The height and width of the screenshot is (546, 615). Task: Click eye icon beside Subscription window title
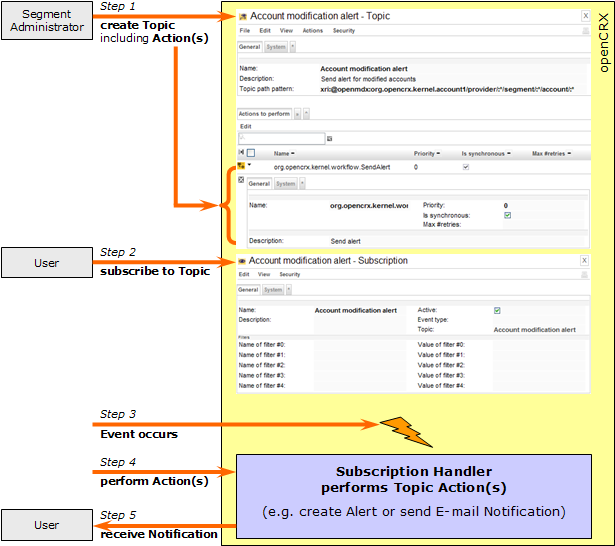242,261
